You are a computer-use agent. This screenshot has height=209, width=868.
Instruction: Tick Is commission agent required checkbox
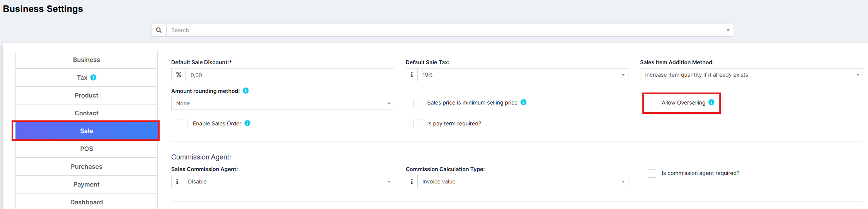[652, 173]
